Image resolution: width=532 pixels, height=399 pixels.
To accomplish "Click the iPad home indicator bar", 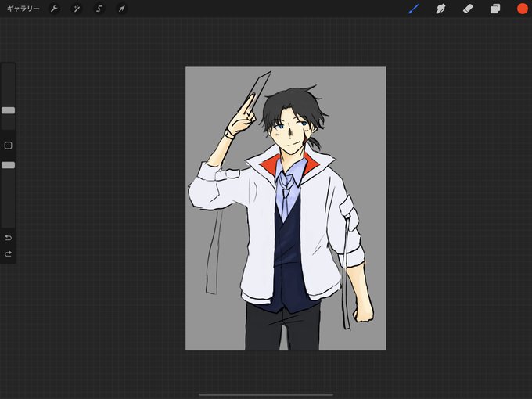I will (266, 394).
